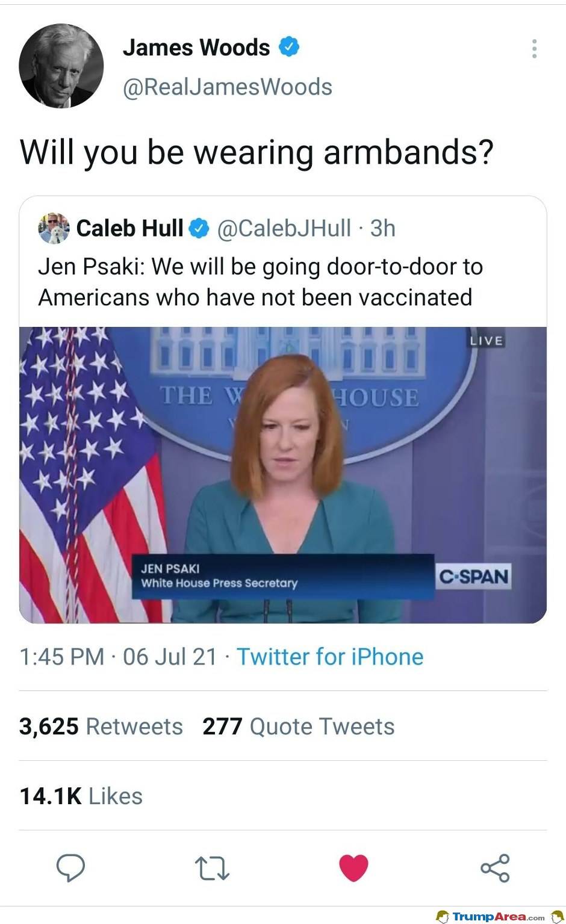Viewport: 566px width, 924px height.
Task: Click Caleb Hull's small avatar
Action: point(54,228)
